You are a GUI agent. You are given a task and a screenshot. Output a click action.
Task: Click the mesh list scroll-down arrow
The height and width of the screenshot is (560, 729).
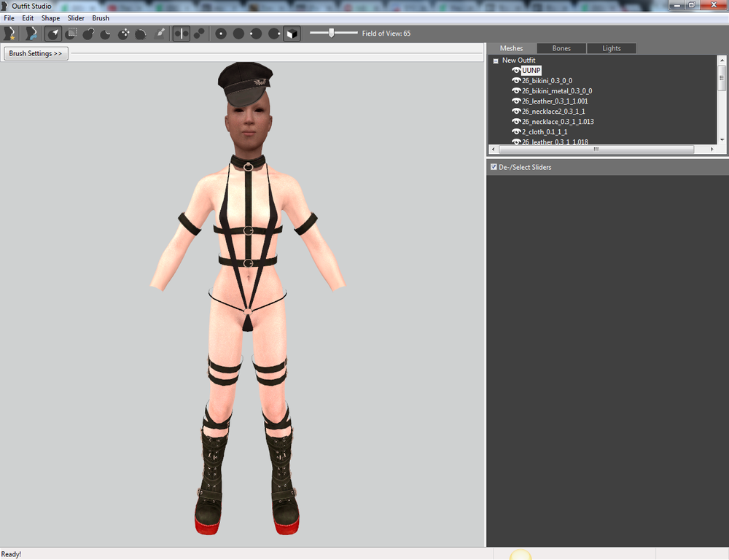(722, 139)
